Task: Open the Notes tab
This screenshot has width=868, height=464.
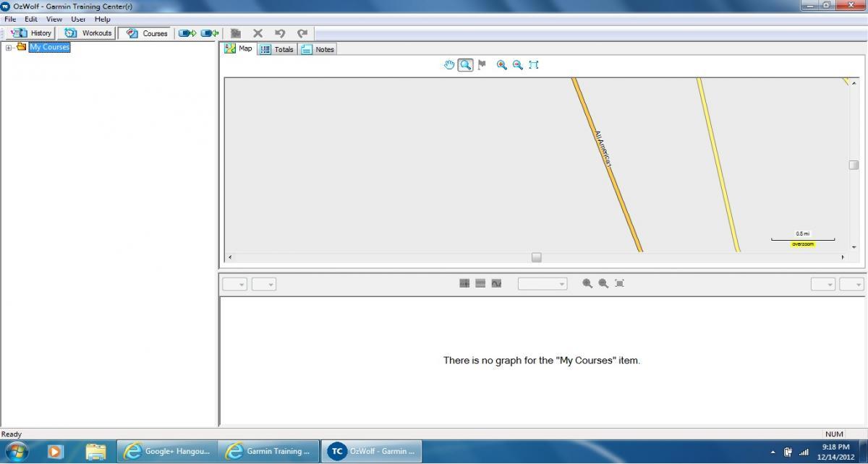Action: tap(318, 49)
